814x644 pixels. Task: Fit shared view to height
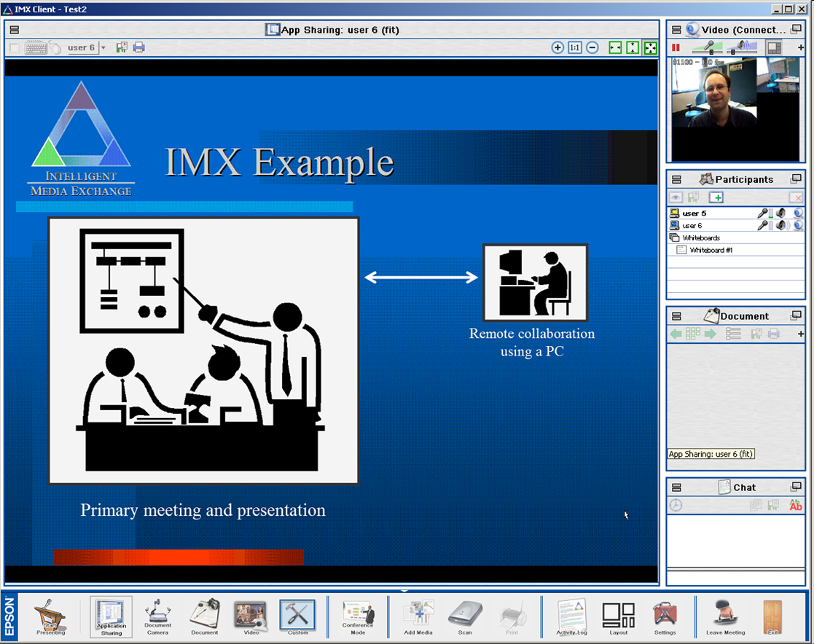(x=633, y=48)
